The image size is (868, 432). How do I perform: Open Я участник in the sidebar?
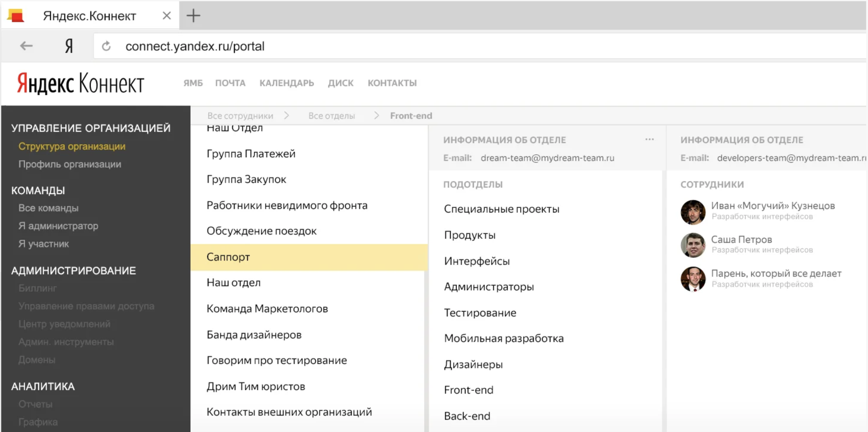44,244
